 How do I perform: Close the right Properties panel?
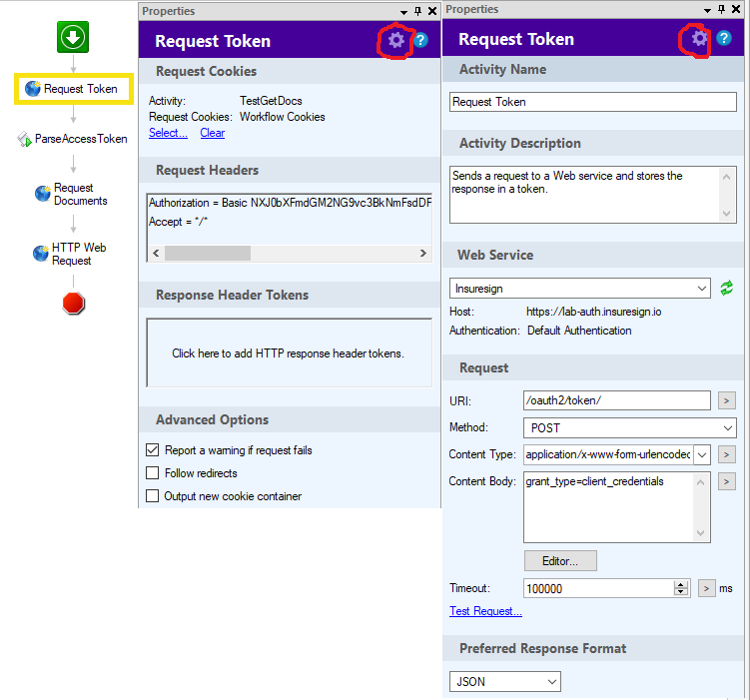coord(736,9)
